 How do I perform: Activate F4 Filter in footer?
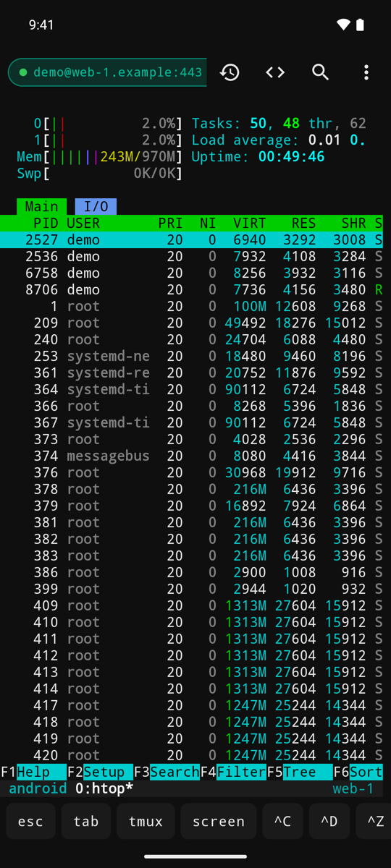tap(233, 772)
